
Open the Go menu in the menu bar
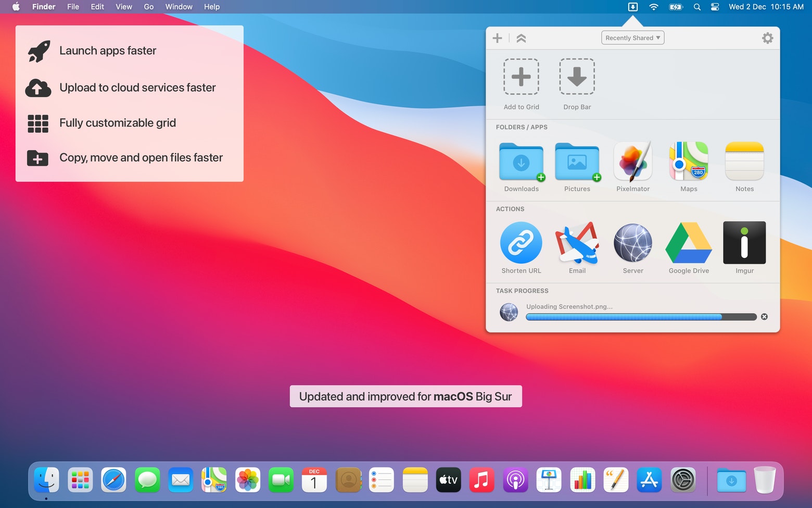coord(148,7)
